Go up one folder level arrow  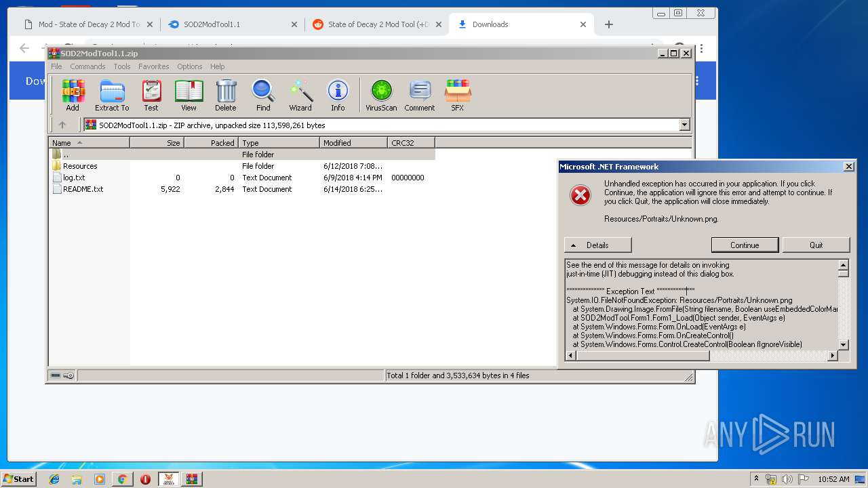62,125
